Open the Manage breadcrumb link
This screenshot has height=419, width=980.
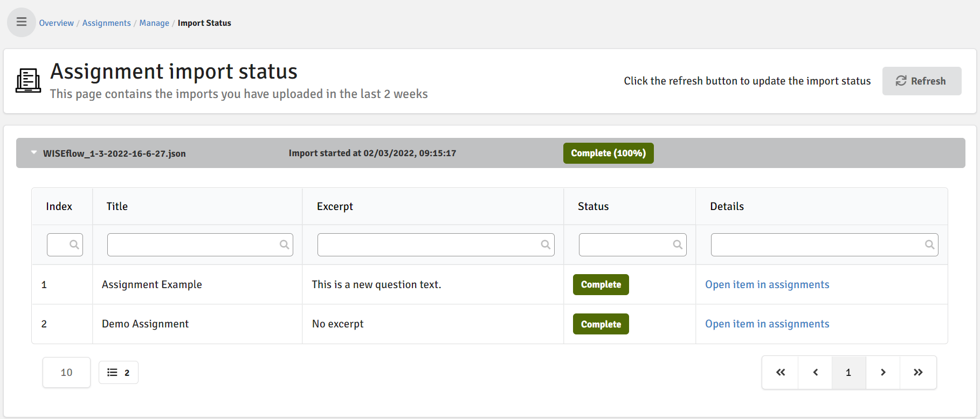[x=154, y=23]
